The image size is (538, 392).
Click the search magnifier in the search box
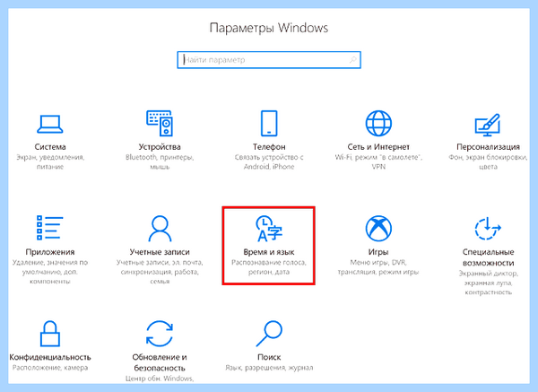[352, 60]
